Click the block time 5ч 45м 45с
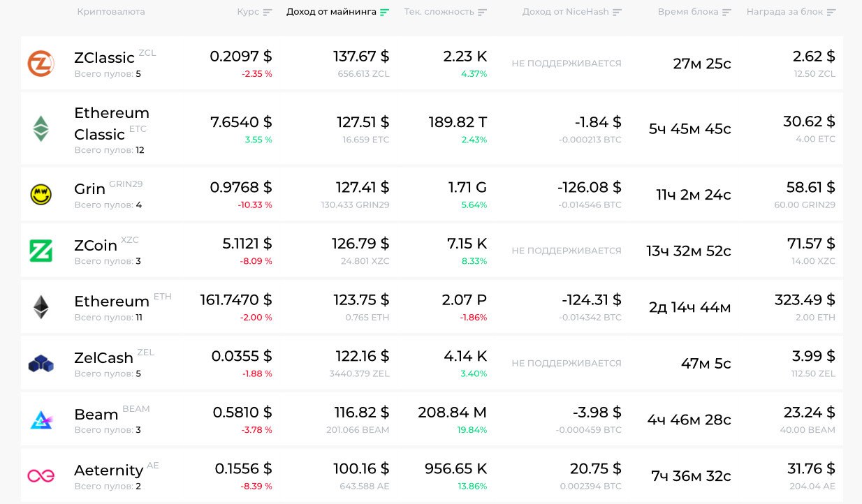862x504 pixels. point(690,129)
